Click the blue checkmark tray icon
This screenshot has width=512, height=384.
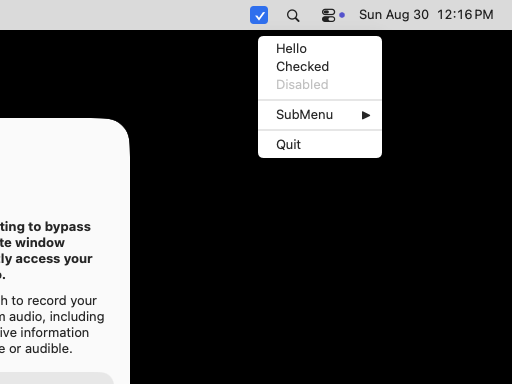[x=259, y=15]
